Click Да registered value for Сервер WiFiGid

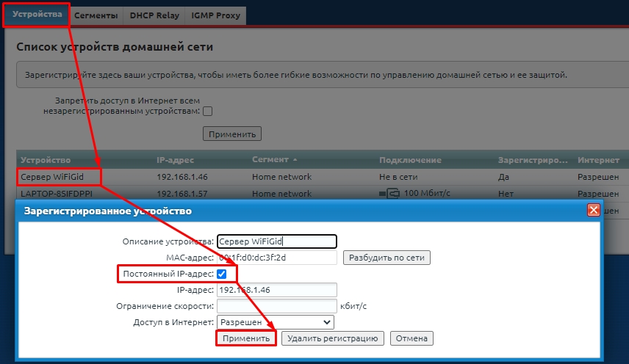point(503,177)
